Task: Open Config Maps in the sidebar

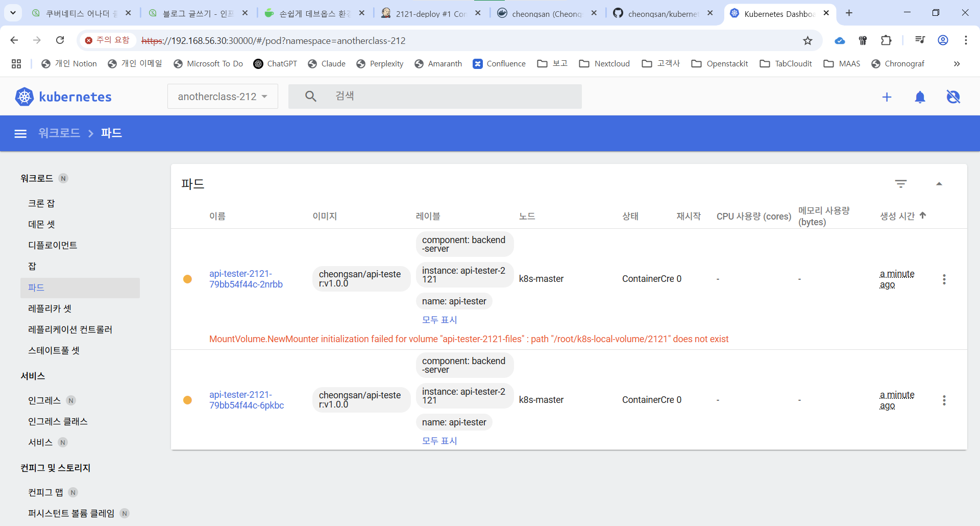Action: pos(45,492)
